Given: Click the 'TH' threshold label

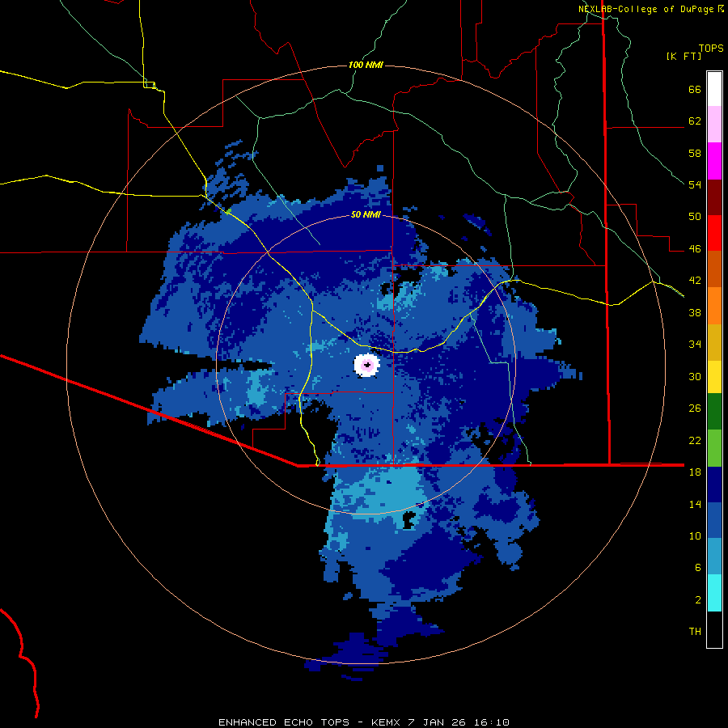Looking at the screenshot, I should coord(695,632).
